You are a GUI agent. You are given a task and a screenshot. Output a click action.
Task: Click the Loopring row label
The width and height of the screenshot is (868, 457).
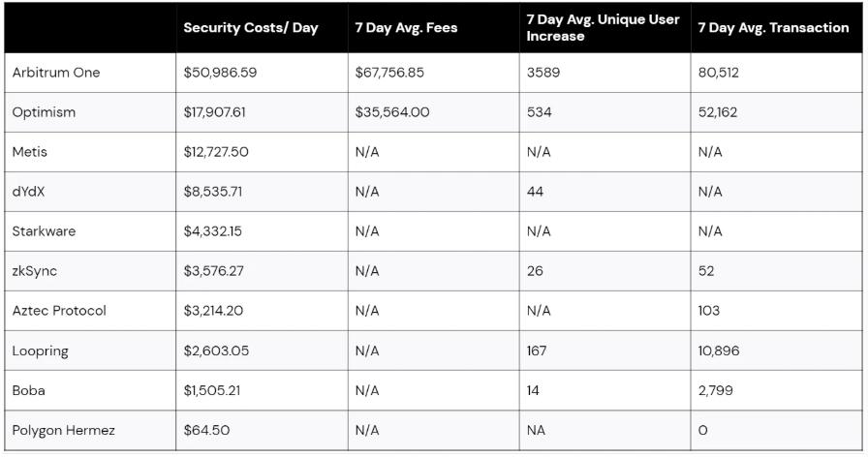point(41,350)
